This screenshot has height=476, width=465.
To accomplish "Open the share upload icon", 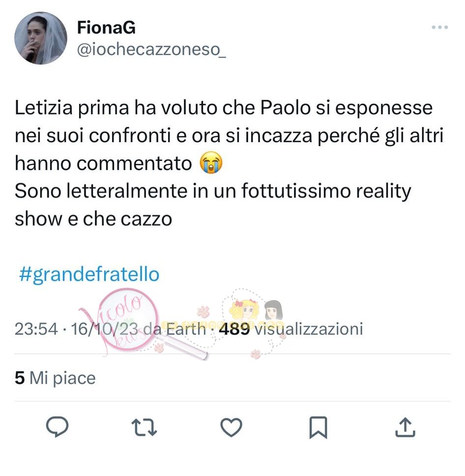I will (405, 427).
